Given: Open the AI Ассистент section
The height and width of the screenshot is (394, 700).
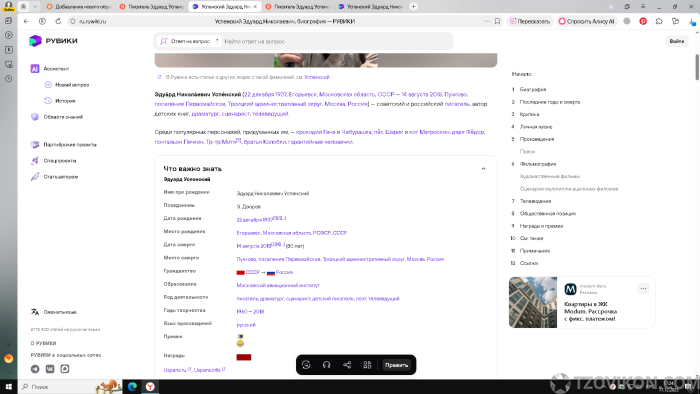Looking at the screenshot, I should click(x=50, y=69).
